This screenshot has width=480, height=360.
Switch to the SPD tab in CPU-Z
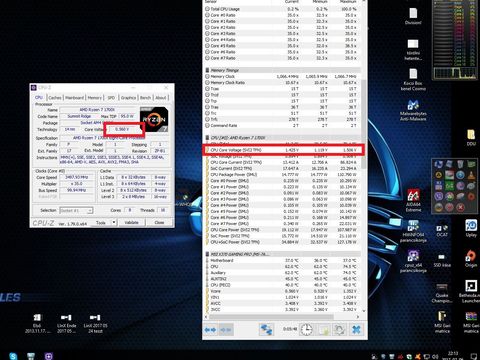pos(111,98)
